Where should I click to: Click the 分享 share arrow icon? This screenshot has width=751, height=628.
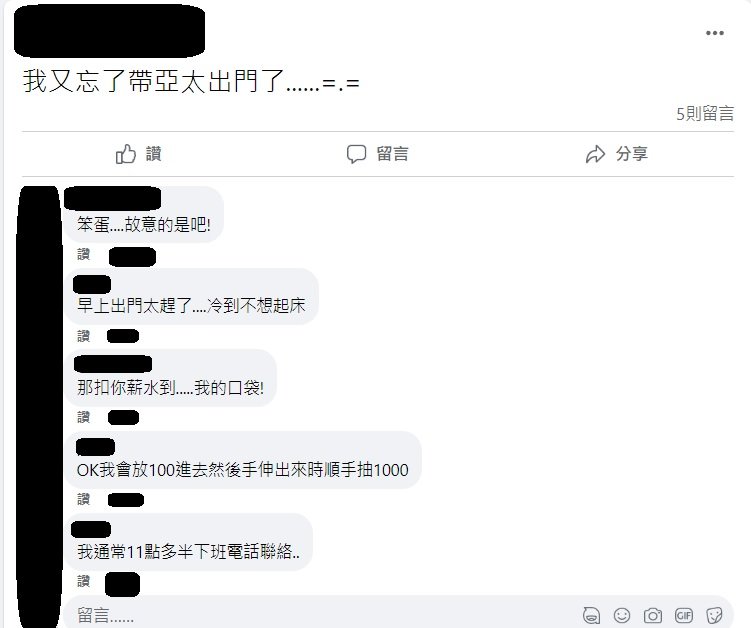(x=595, y=154)
